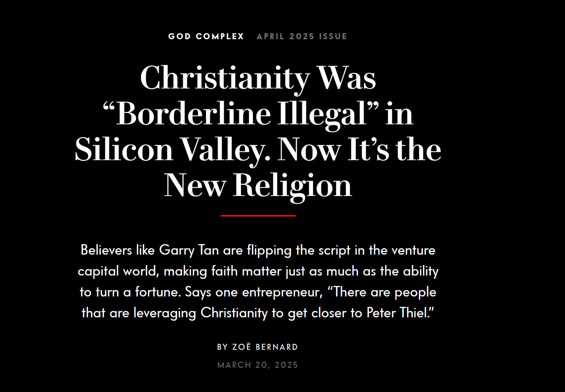This screenshot has width=565, height=392.
Task: Click the "MARCH 20, 2025" publication date
Action: coord(258,365)
